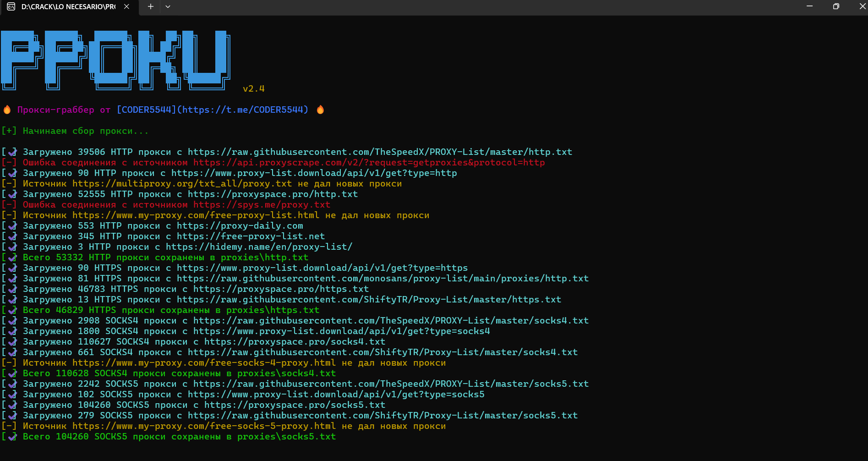Click checkmark beside 'Загружено 553 HTTP прокси'
Screen dimensions: 868x461
pos(12,225)
